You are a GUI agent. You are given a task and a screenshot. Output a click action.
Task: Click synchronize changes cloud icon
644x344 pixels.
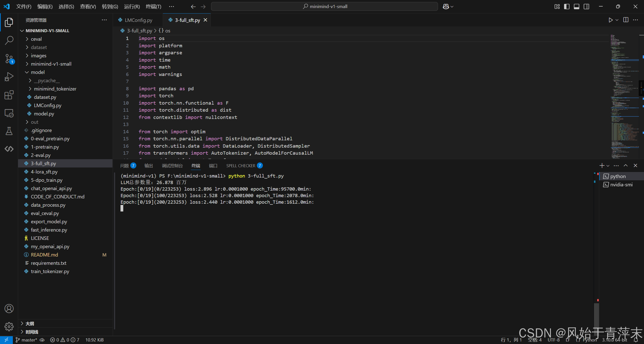pos(42,340)
